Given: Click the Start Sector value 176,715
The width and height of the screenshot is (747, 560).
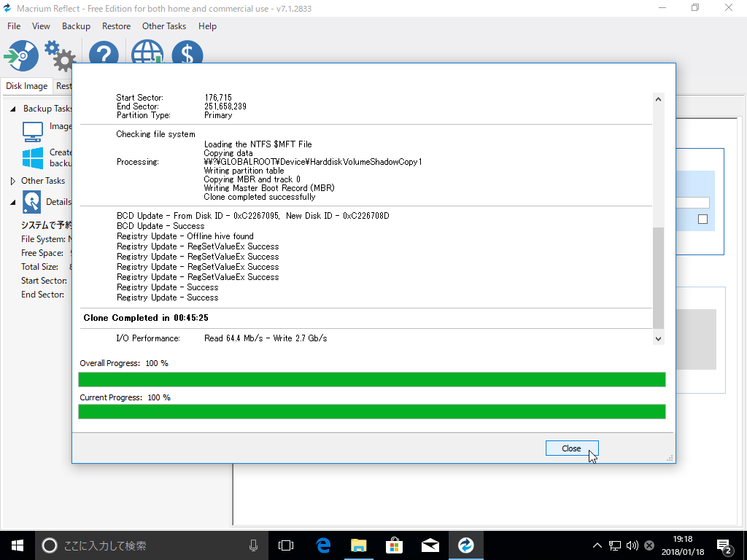Looking at the screenshot, I should click(x=218, y=97).
